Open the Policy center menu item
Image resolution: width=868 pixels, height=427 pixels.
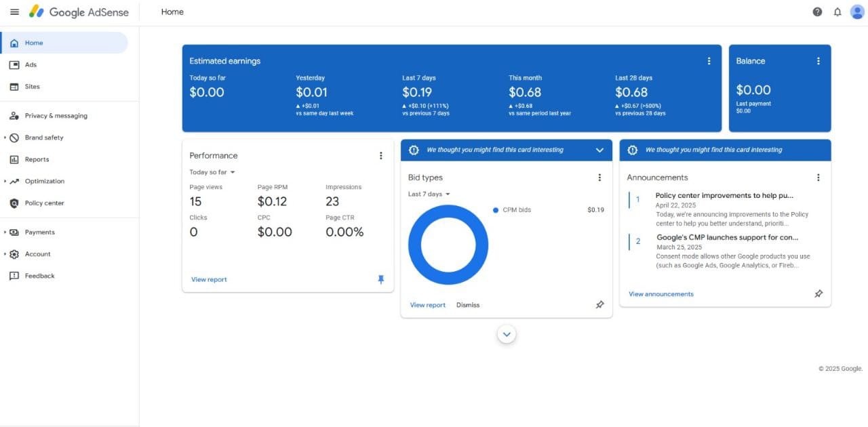tap(64, 203)
